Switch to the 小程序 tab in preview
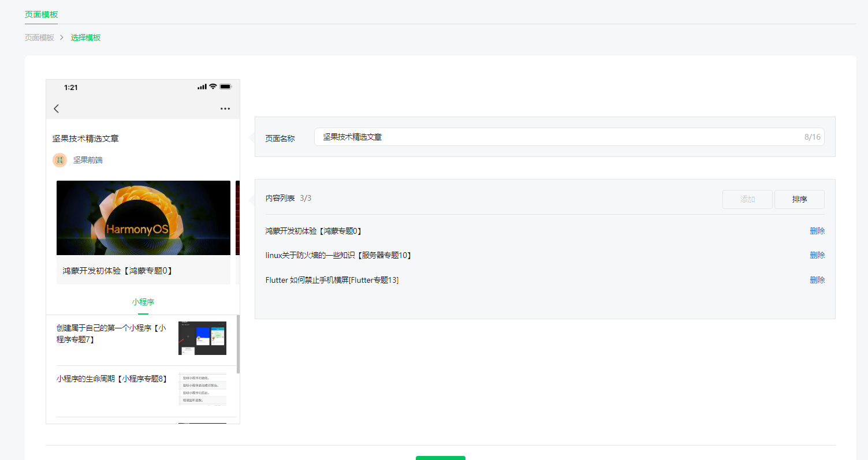Viewport: 868px width, 460px height. click(x=143, y=301)
